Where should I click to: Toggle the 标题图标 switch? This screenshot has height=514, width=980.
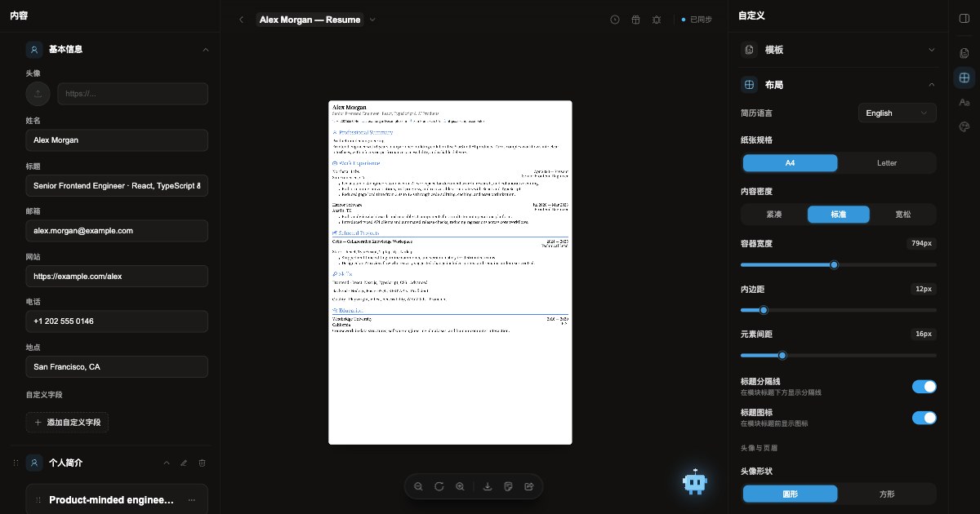click(x=924, y=418)
